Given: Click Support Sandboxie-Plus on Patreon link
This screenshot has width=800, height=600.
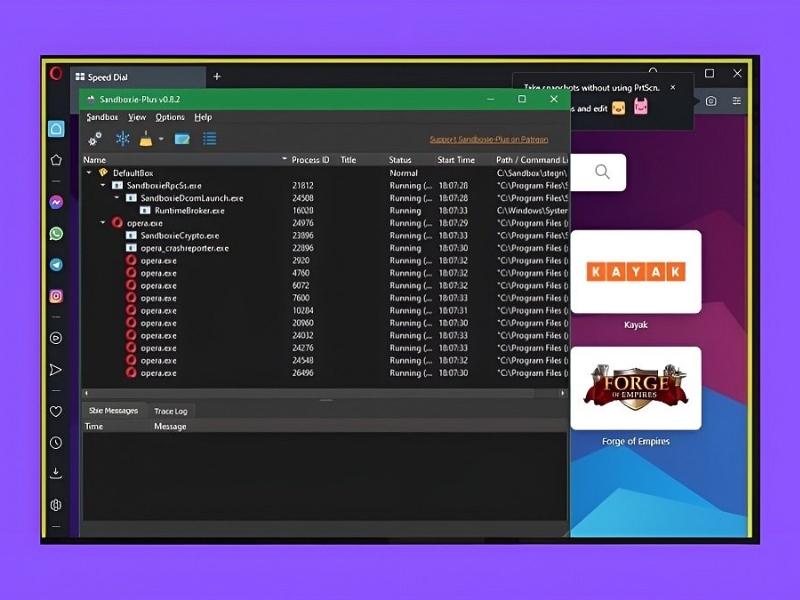Looking at the screenshot, I should coord(489,139).
